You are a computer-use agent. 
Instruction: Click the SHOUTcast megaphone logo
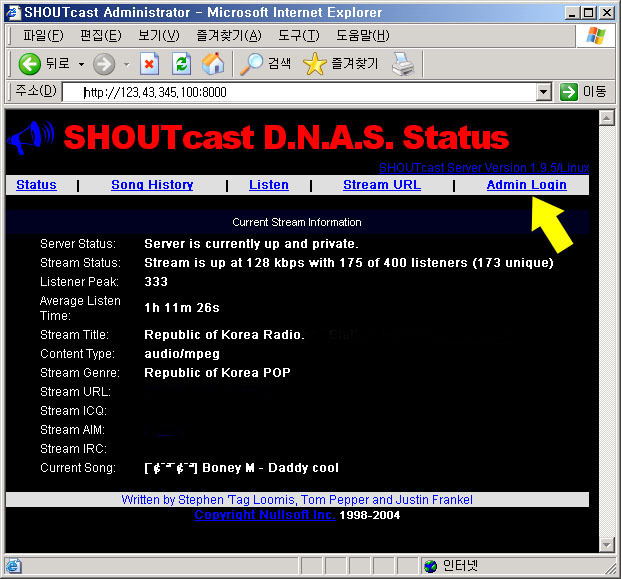click(31, 137)
